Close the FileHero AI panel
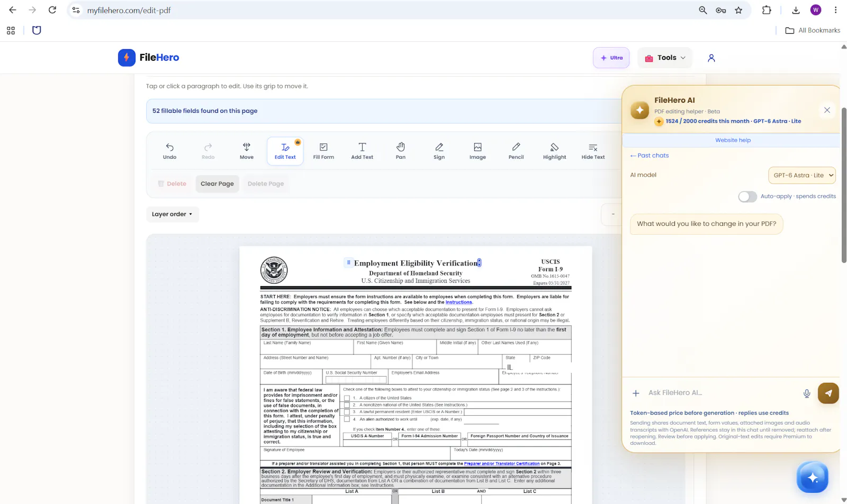The image size is (847, 504). click(x=827, y=110)
